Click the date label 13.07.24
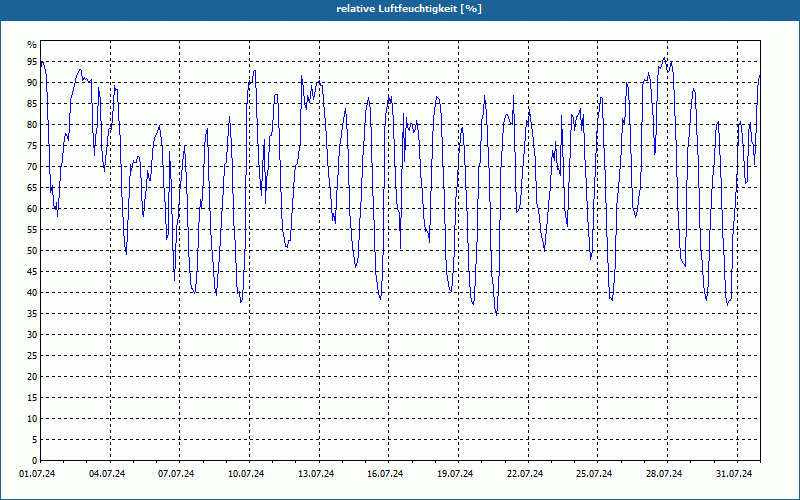The image size is (800, 500). [x=316, y=474]
